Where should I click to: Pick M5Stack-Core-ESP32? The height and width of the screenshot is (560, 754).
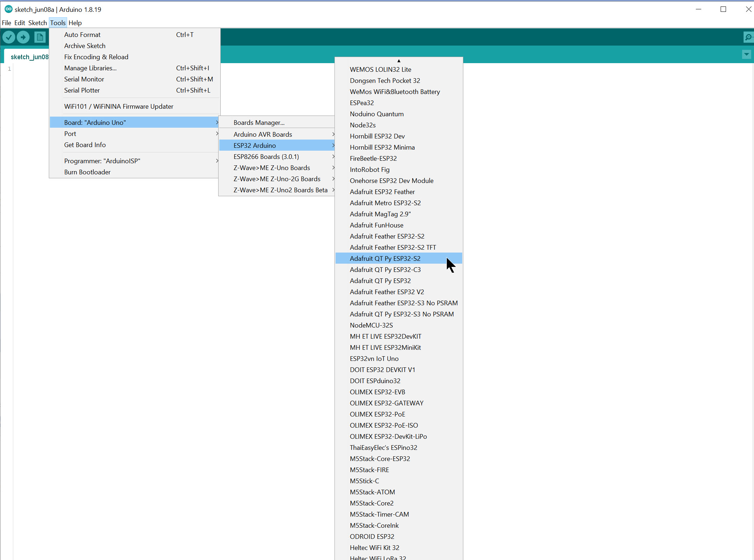(x=399, y=459)
